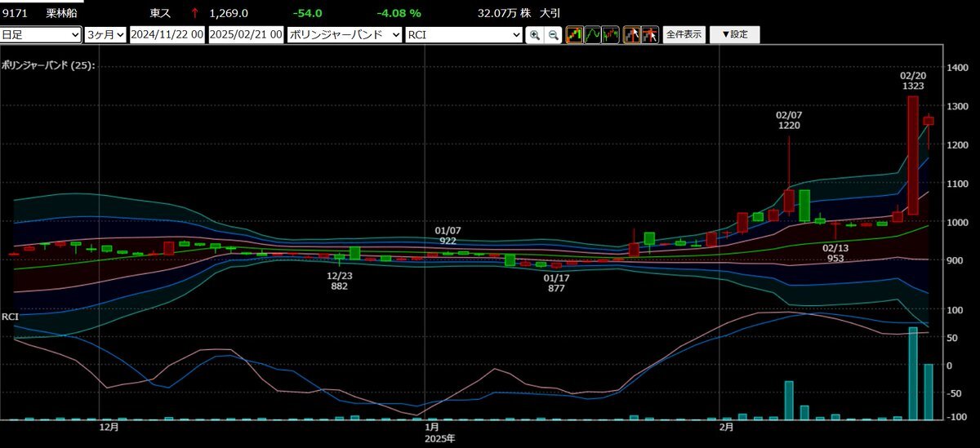Edit the start date 2024/11/22 field
This screenshot has width=980, height=448.
[167, 35]
